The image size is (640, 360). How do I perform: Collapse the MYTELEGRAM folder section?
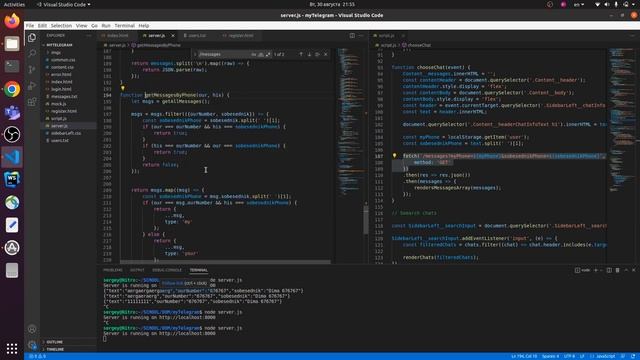pos(59,45)
